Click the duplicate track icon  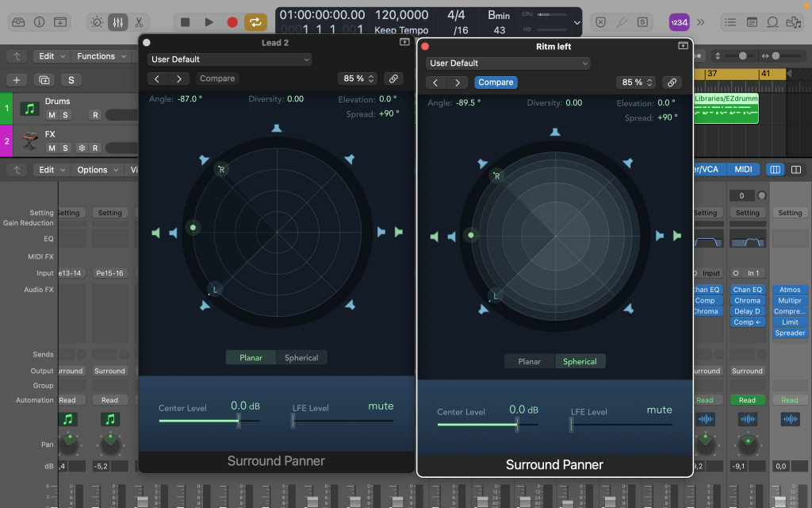click(44, 80)
